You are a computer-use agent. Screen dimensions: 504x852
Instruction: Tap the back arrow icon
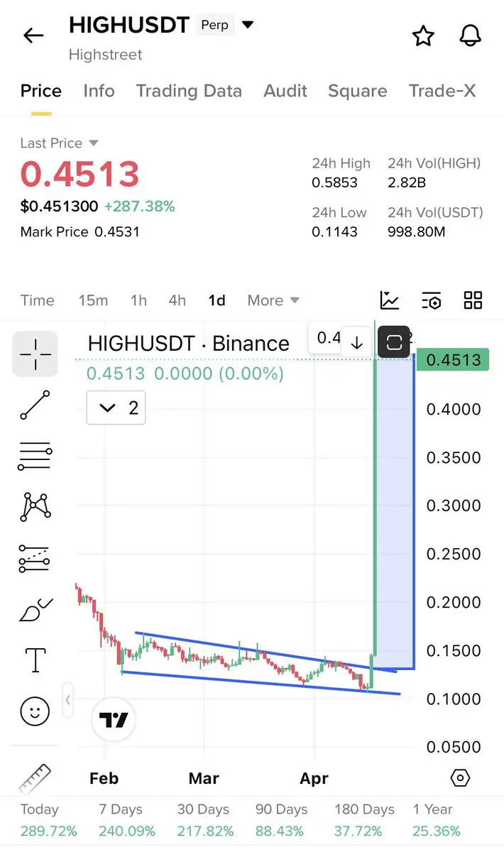(33, 35)
